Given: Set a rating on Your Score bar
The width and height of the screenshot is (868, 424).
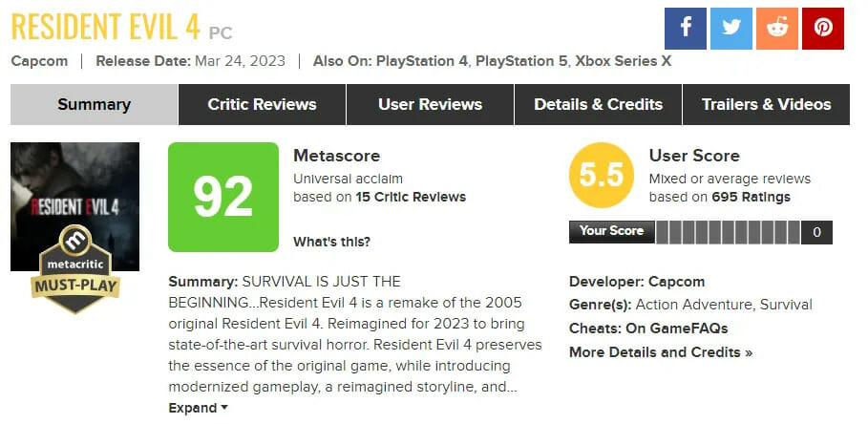Looking at the screenshot, I should pos(729,232).
